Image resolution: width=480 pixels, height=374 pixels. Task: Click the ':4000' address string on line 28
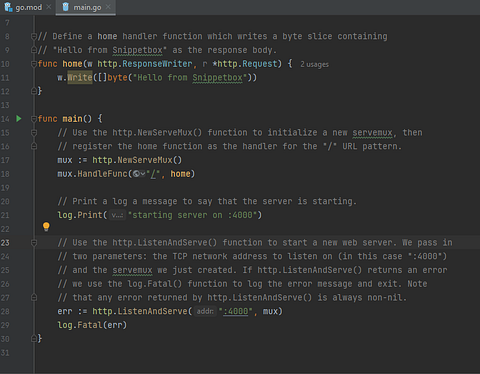(236, 311)
